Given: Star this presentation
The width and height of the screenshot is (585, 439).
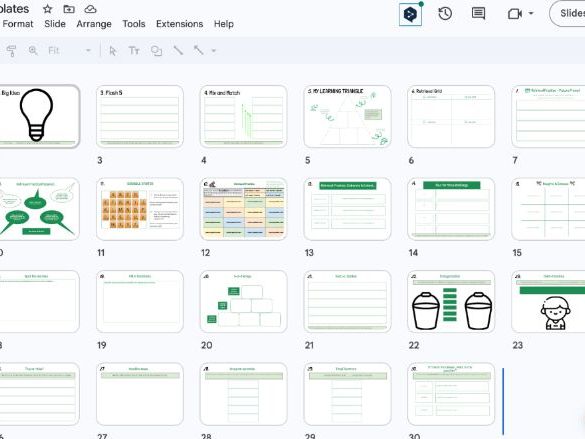Looking at the screenshot, I should pos(47,9).
